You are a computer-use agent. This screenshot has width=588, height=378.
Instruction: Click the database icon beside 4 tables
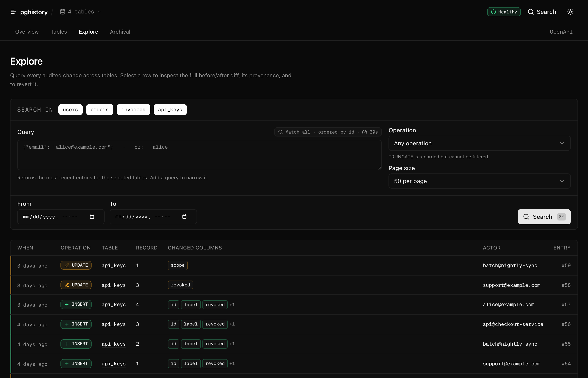point(63,12)
